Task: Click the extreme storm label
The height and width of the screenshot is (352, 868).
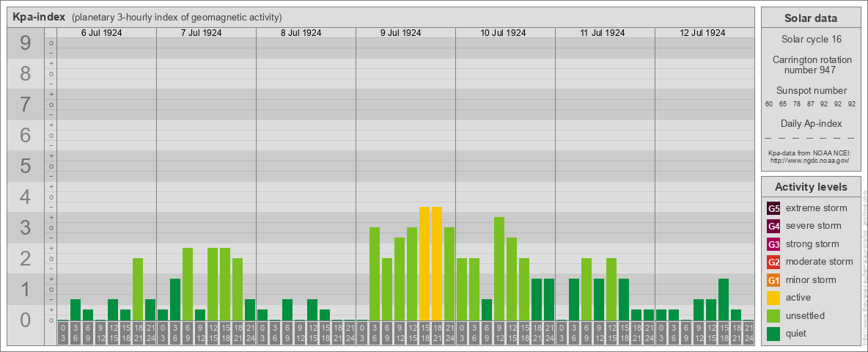Action: [x=817, y=208]
